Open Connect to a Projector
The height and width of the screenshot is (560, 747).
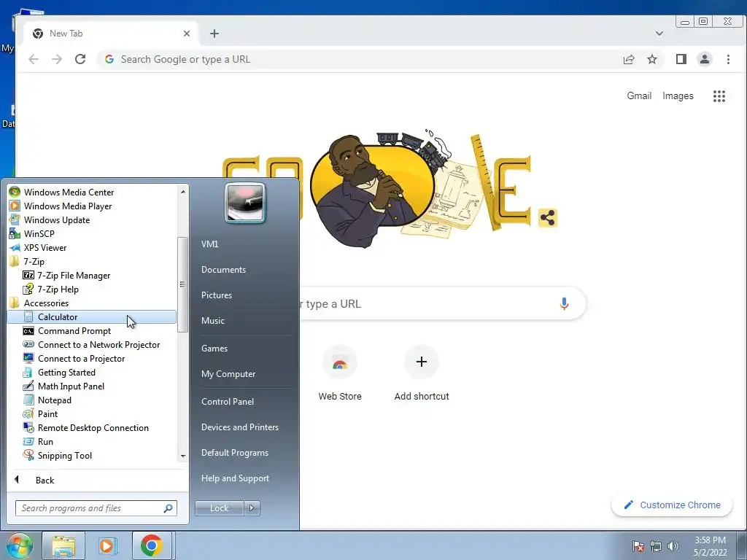tap(91, 359)
